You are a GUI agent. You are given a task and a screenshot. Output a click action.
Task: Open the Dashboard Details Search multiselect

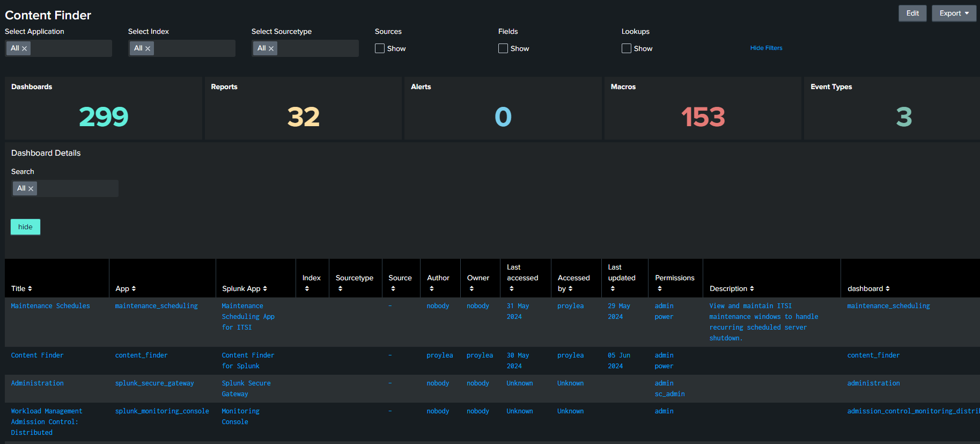[65, 188]
